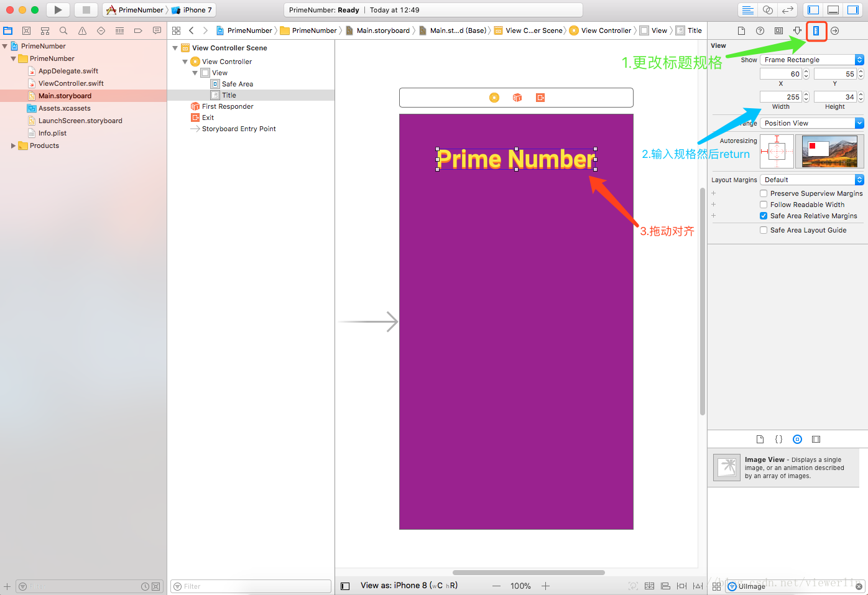The width and height of the screenshot is (868, 595).
Task: Collapse the PrimeNumber group folder
Action: [14, 58]
